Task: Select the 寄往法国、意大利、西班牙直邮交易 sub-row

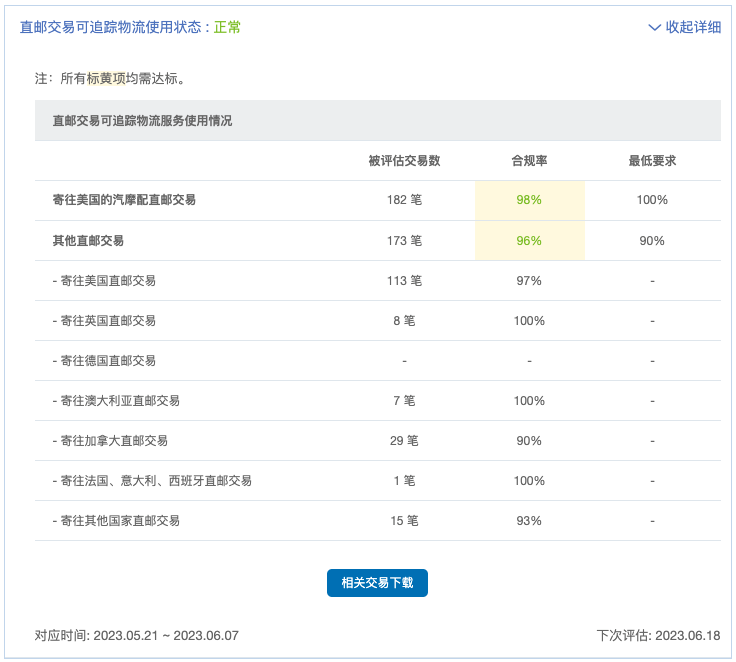Action: click(378, 480)
